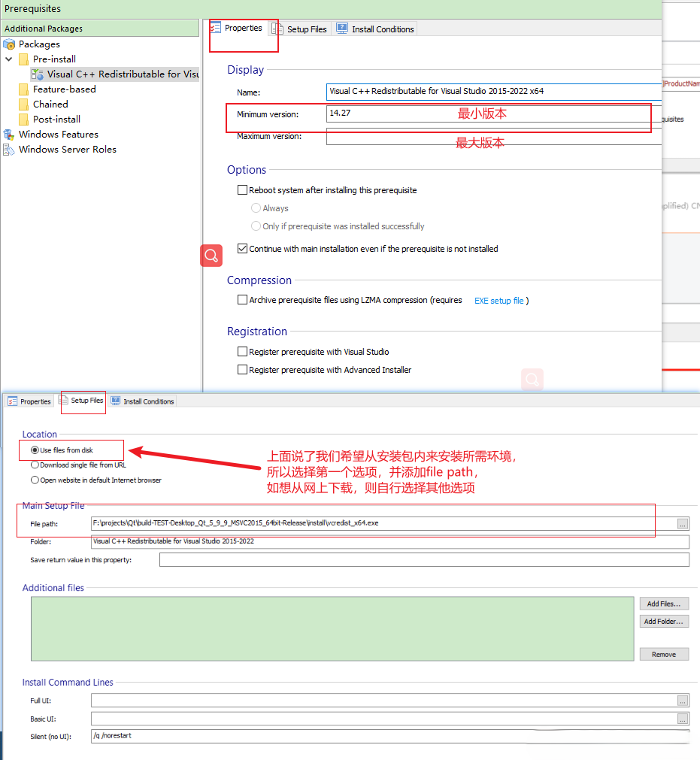Select the lower Setup Files tab
The width and height of the screenshot is (700, 760).
[81, 401]
